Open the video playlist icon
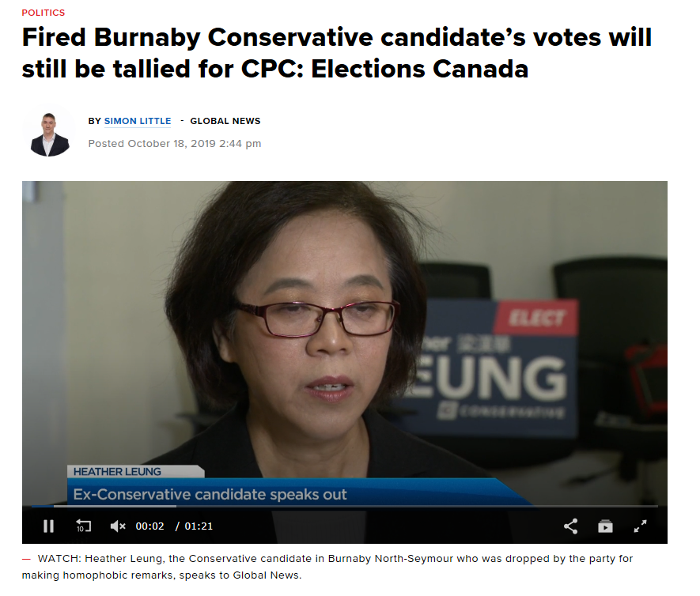 pyautogui.click(x=605, y=527)
